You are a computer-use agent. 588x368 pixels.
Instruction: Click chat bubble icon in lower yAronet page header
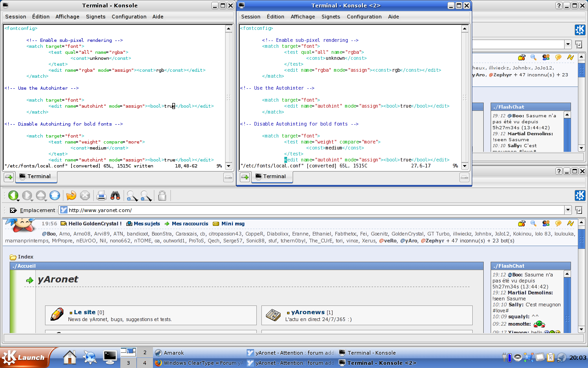(x=558, y=224)
